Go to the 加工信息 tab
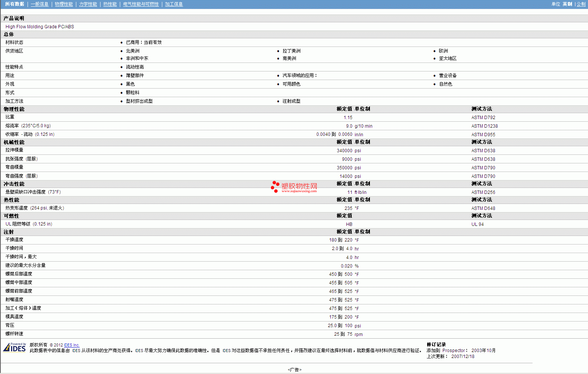 click(174, 4)
